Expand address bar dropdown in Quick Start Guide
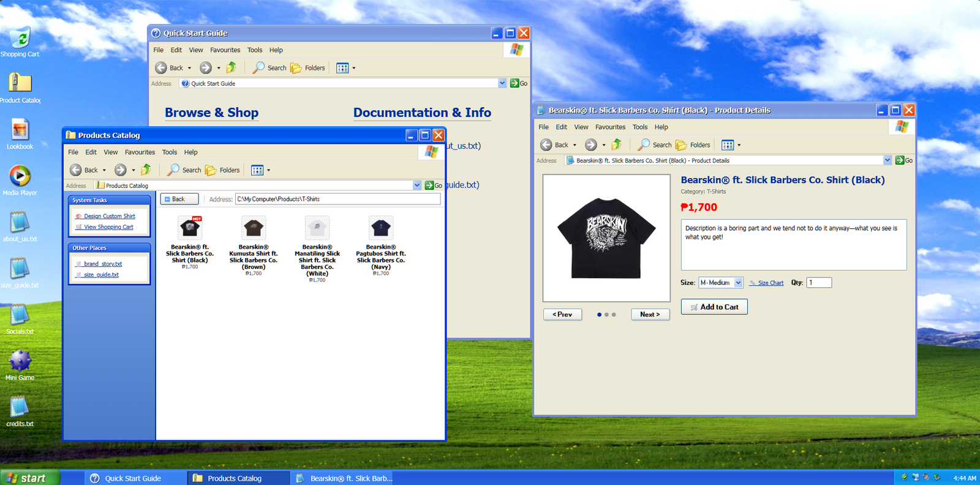This screenshot has width=980, height=485. click(x=502, y=83)
